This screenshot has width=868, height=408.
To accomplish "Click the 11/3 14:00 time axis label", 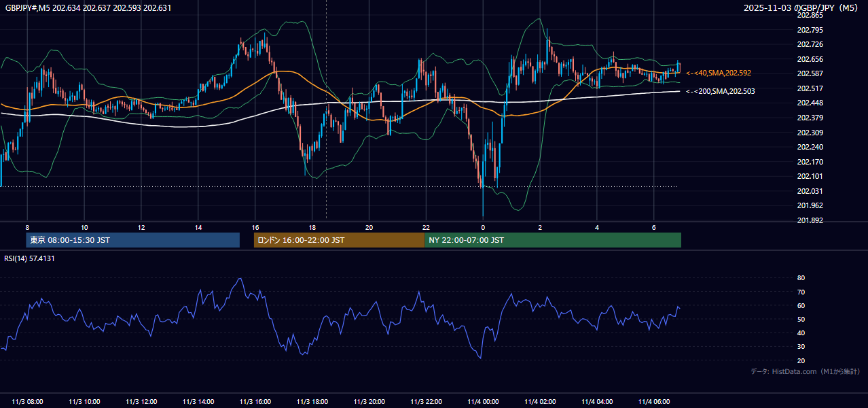I will coord(198,401).
